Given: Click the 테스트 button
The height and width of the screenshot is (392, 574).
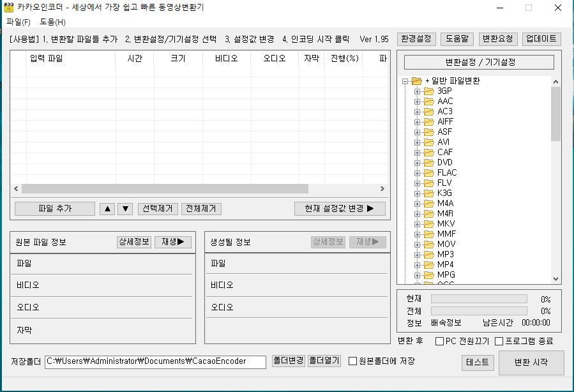Looking at the screenshot, I should coord(478,363).
